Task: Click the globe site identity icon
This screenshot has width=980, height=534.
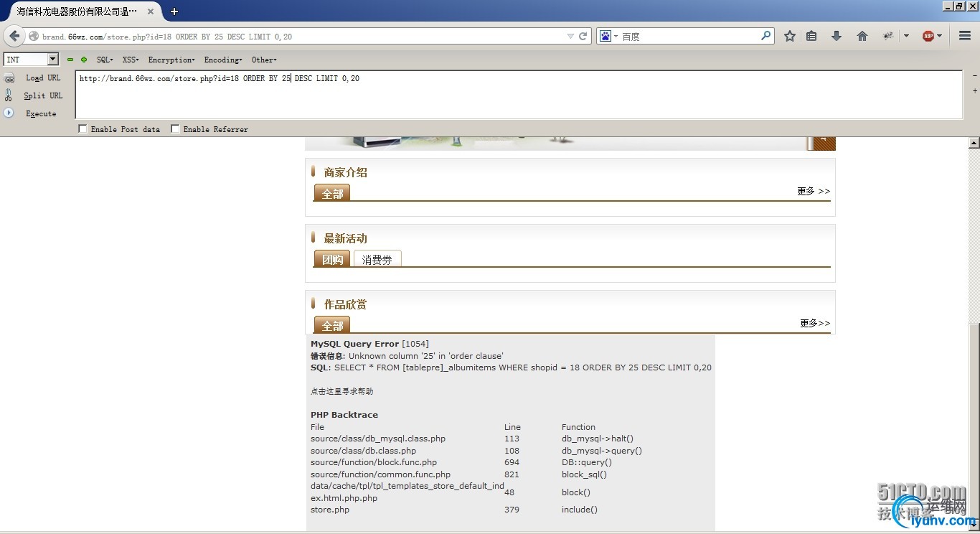Action: (34, 36)
